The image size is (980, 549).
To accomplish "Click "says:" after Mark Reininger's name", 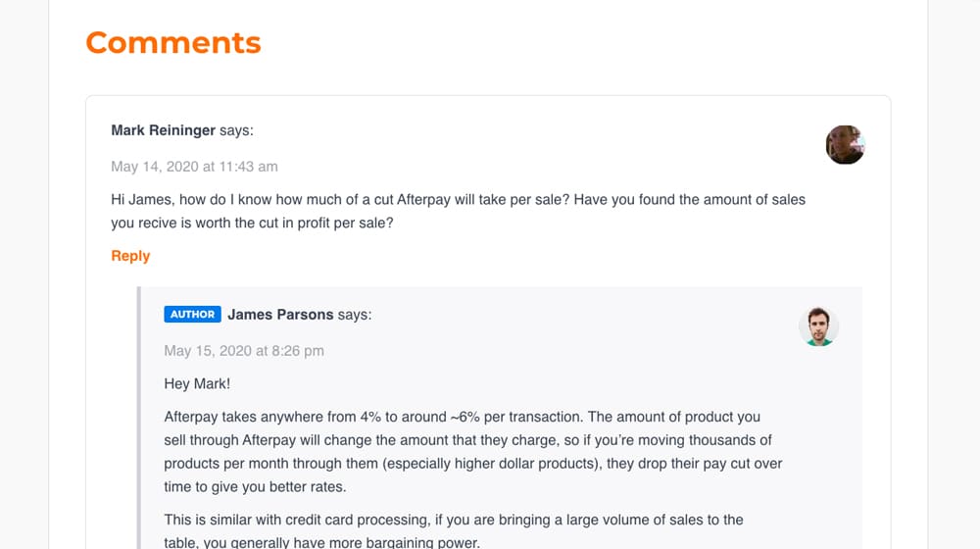I will click(x=236, y=130).
